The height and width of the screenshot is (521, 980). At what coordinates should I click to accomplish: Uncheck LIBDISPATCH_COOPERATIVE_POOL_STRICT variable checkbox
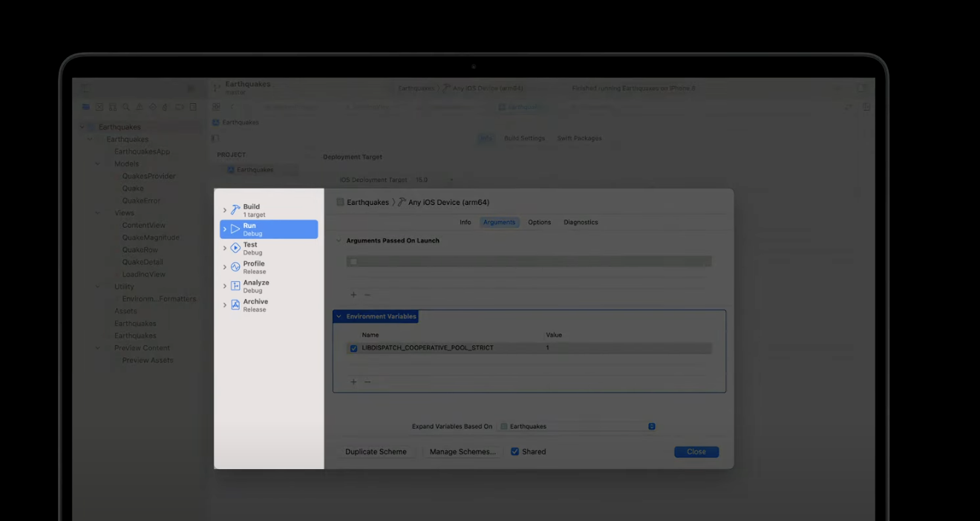point(353,348)
